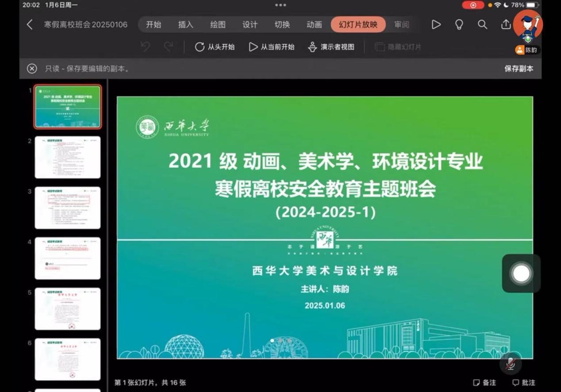Switch to the 设计 tab
561x392 pixels.
250,25
